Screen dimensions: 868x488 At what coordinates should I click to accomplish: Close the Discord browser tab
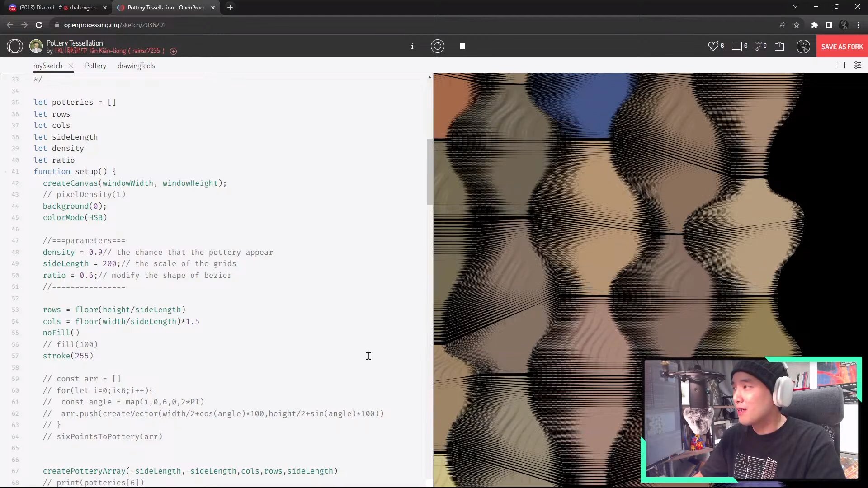(105, 8)
